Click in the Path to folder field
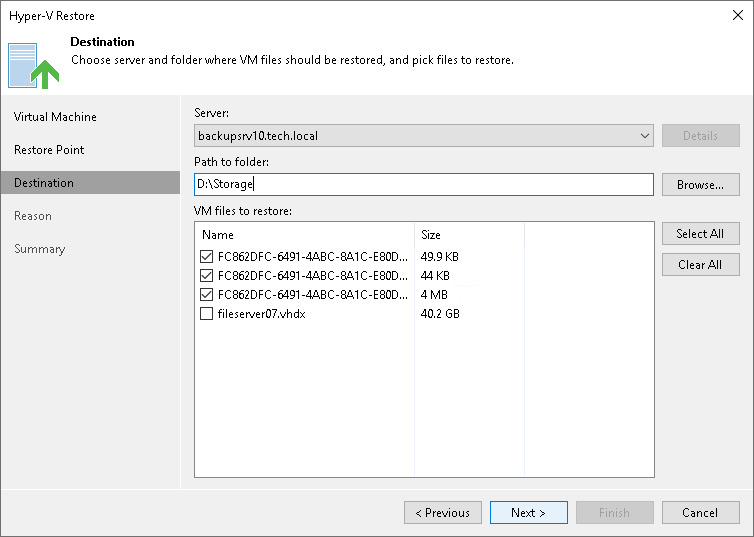This screenshot has width=754, height=537. pyautogui.click(x=424, y=185)
